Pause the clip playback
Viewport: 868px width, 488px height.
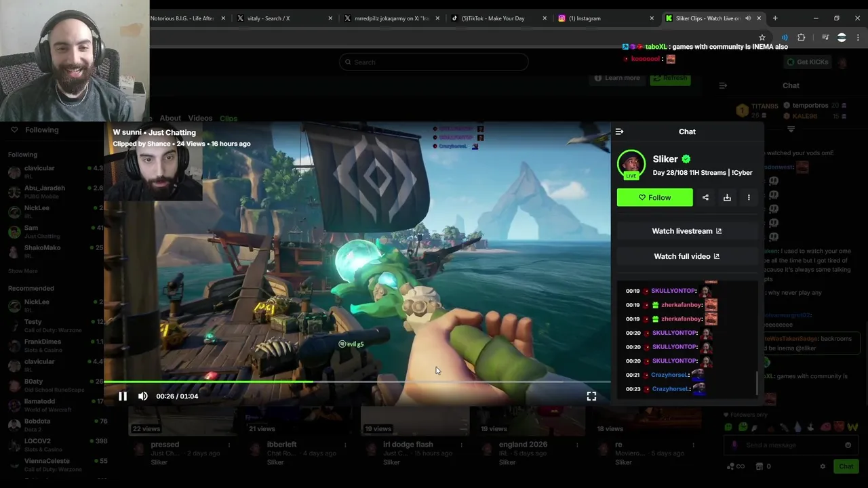(123, 396)
